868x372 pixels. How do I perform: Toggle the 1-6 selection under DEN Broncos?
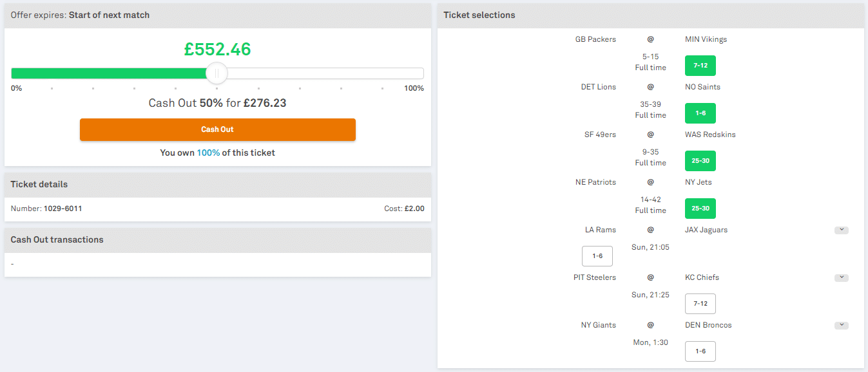coord(700,351)
